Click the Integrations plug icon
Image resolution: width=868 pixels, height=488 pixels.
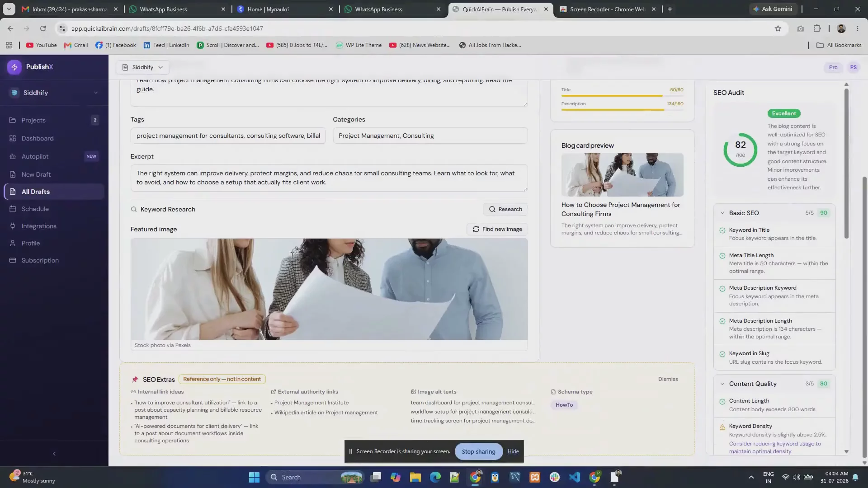[x=13, y=226]
